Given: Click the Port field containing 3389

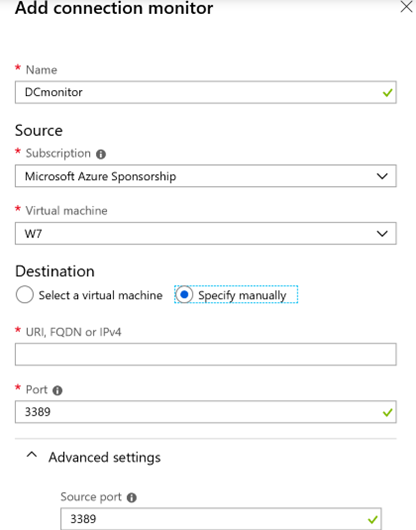Looking at the screenshot, I should point(205,412).
